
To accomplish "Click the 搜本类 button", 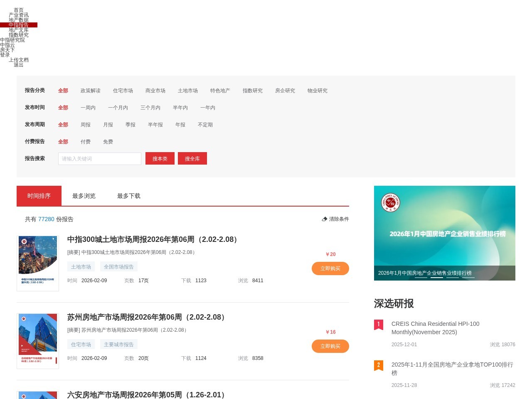I will [160, 158].
